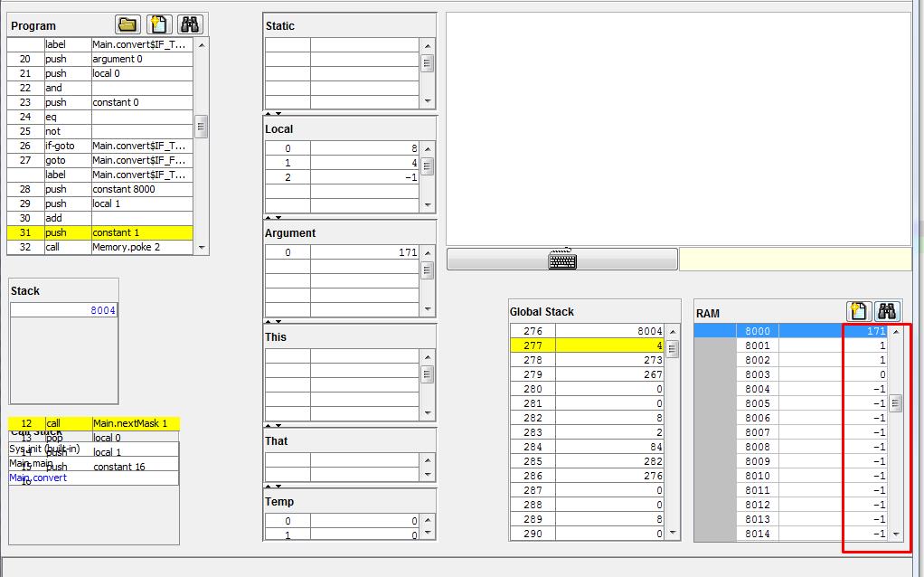Click the clear RAM icon
Viewport: 924px width, 577px height.
pyautogui.click(x=858, y=311)
